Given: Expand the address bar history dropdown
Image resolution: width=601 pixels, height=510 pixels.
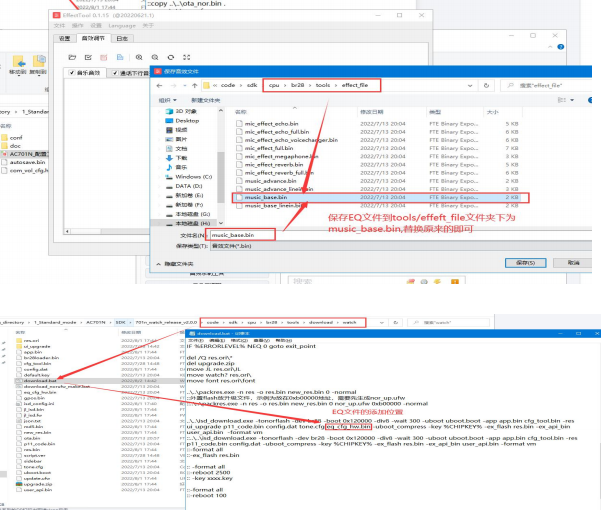Looking at the screenshot, I should click(470, 85).
